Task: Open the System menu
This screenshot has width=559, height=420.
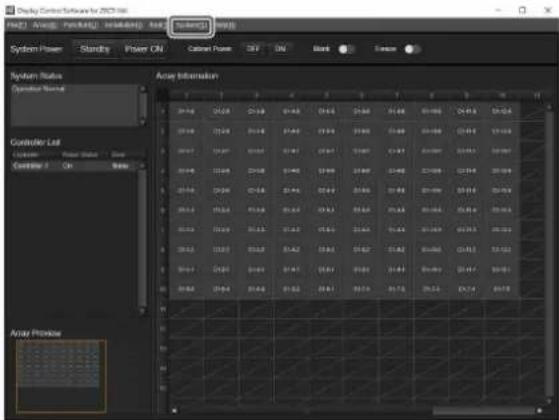Action: tap(191, 26)
